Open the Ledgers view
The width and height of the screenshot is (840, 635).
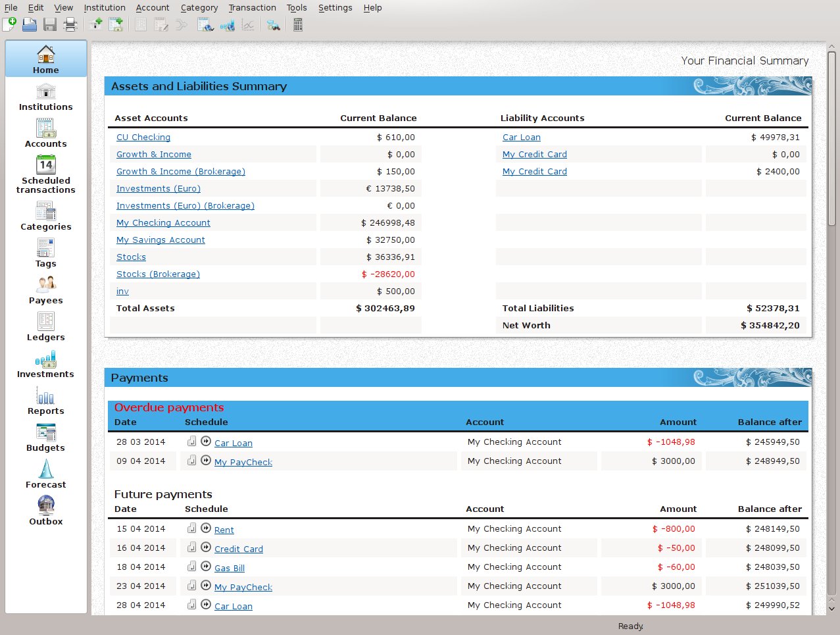click(46, 327)
